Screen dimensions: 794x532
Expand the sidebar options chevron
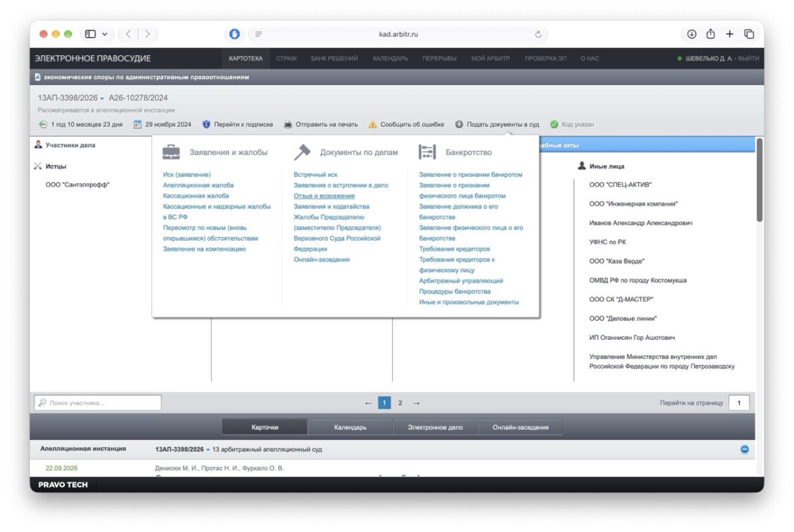click(104, 34)
